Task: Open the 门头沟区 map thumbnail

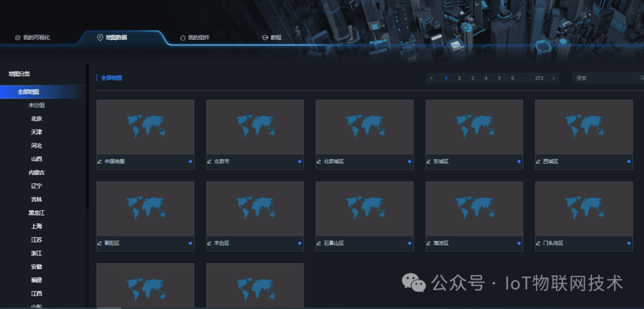Action: pyautogui.click(x=584, y=209)
